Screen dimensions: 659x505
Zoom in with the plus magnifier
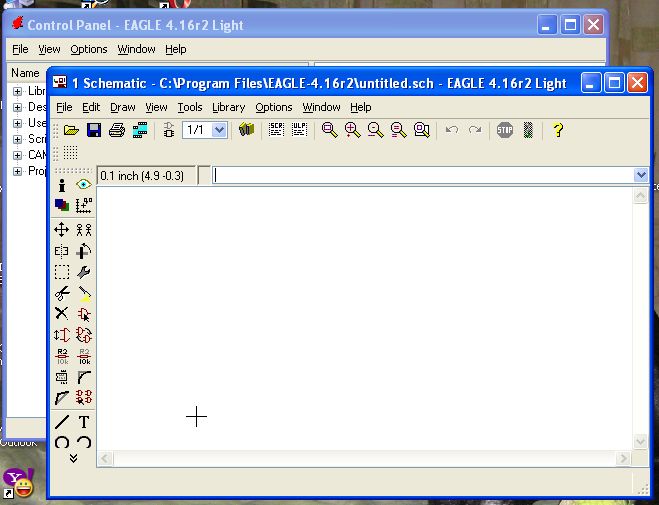352,130
